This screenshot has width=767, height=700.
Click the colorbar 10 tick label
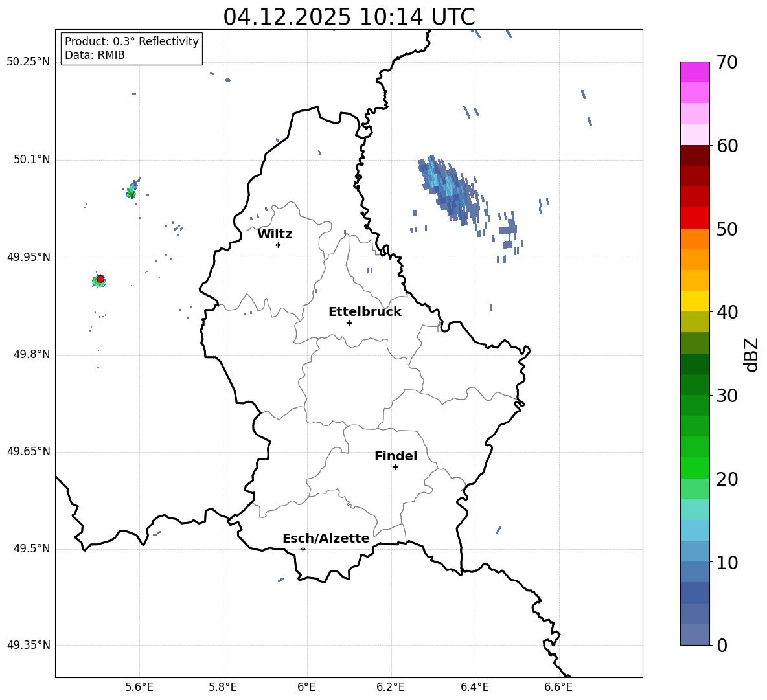727,563
